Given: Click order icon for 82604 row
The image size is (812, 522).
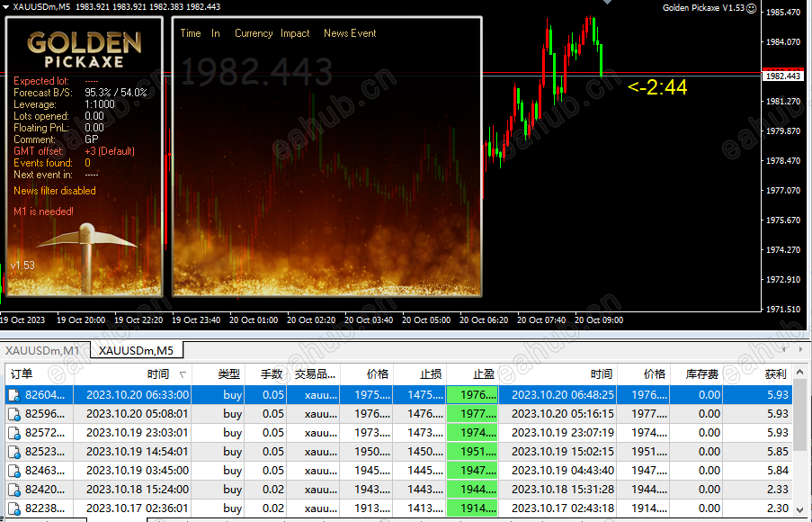Looking at the screenshot, I should tap(14, 395).
